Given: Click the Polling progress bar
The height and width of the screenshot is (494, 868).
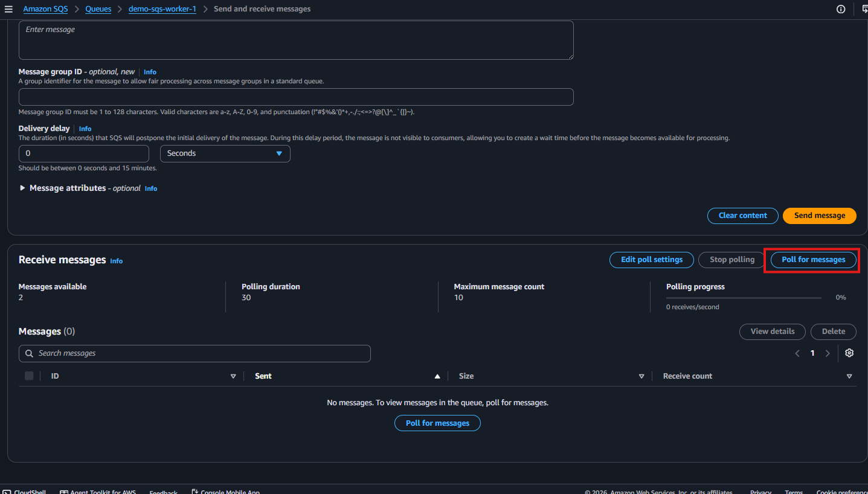Looking at the screenshot, I should click(744, 298).
